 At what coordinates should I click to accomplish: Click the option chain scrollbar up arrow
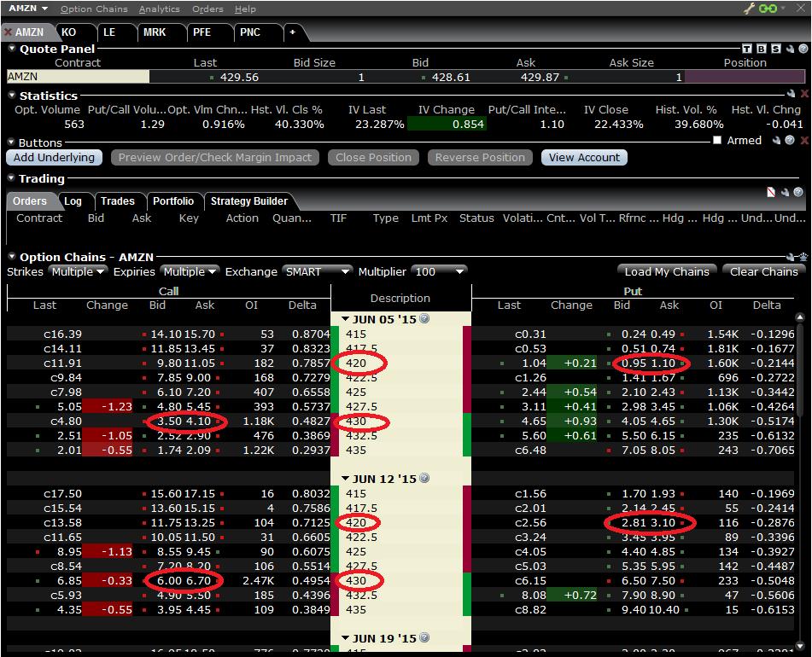click(x=801, y=317)
